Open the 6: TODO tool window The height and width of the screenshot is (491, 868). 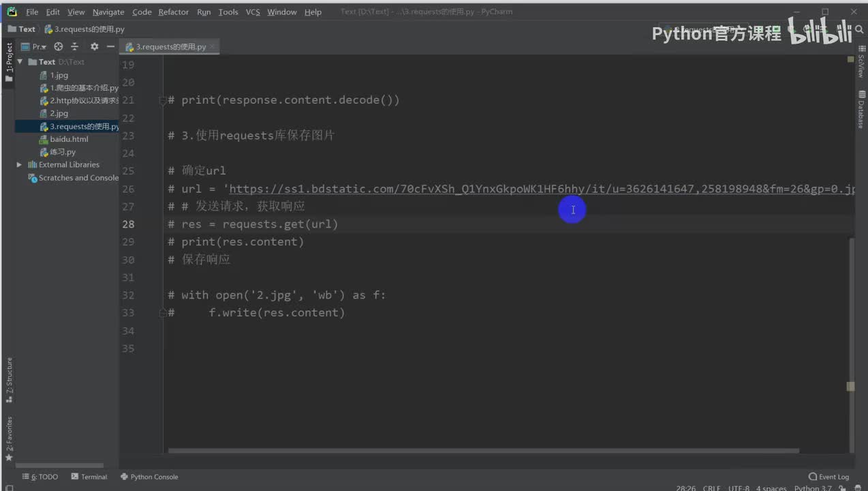coord(40,477)
